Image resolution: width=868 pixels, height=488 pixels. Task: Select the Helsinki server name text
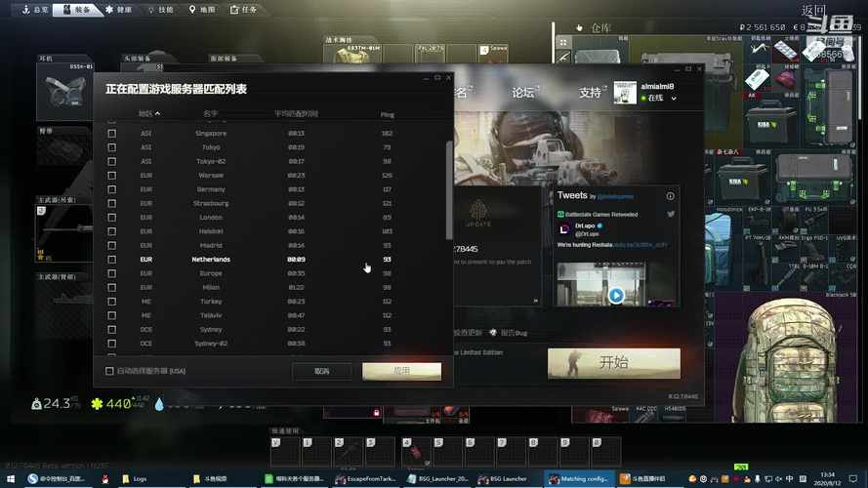coord(211,231)
